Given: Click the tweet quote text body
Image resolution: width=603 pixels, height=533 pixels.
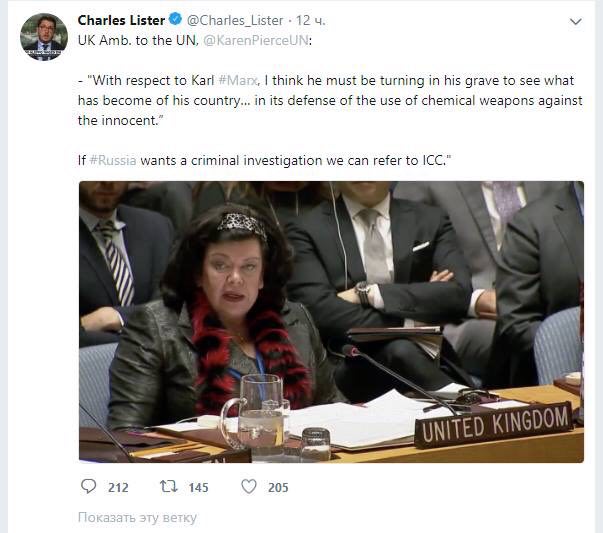Looking at the screenshot, I should point(330,100).
